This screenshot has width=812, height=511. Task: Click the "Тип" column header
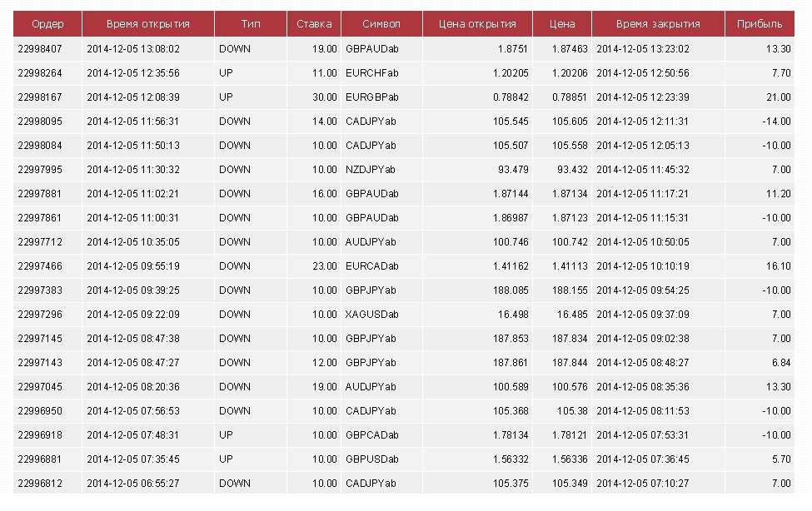(x=250, y=24)
